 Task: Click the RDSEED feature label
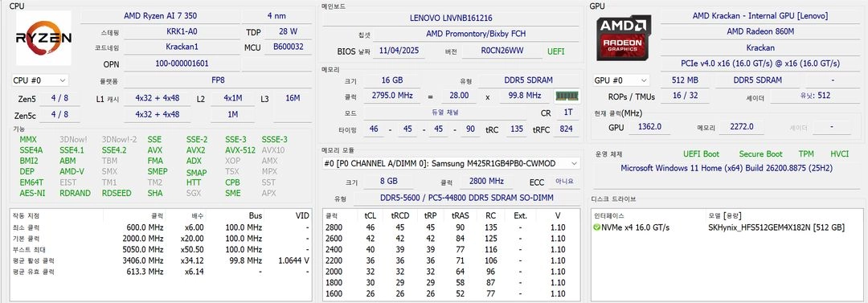coord(117,194)
